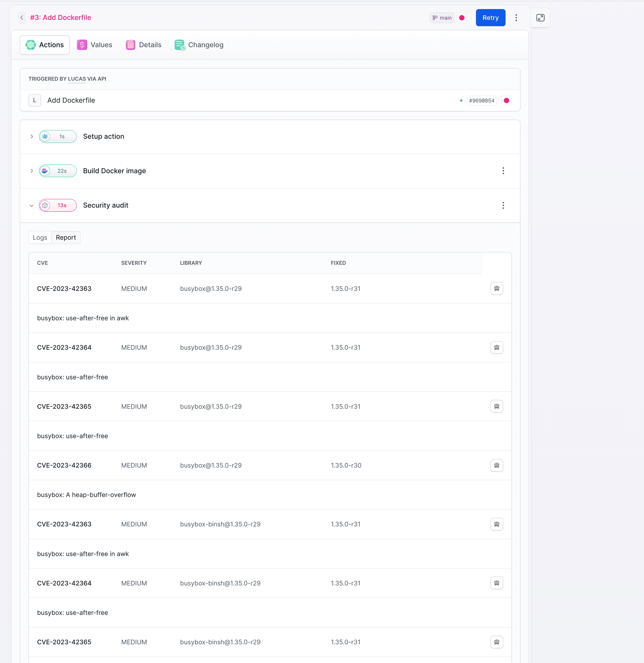Switch to the Values tab
Screen dimensions: 644x663
tap(95, 45)
